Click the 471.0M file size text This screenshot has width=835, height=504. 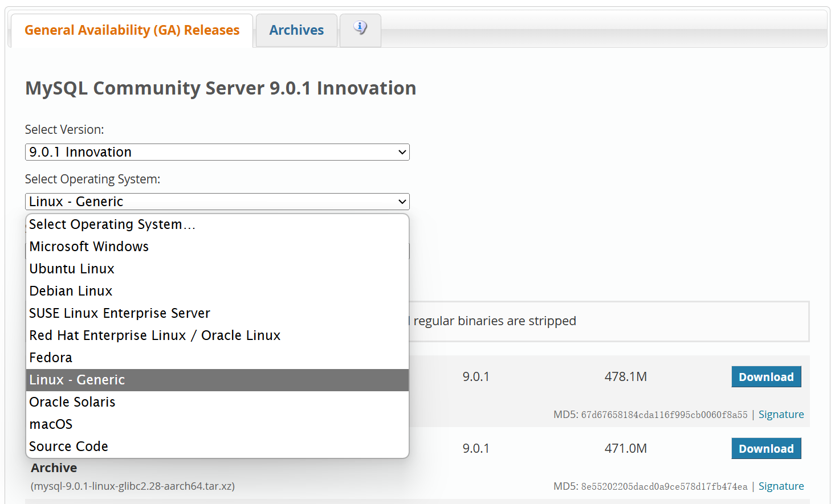pos(626,449)
